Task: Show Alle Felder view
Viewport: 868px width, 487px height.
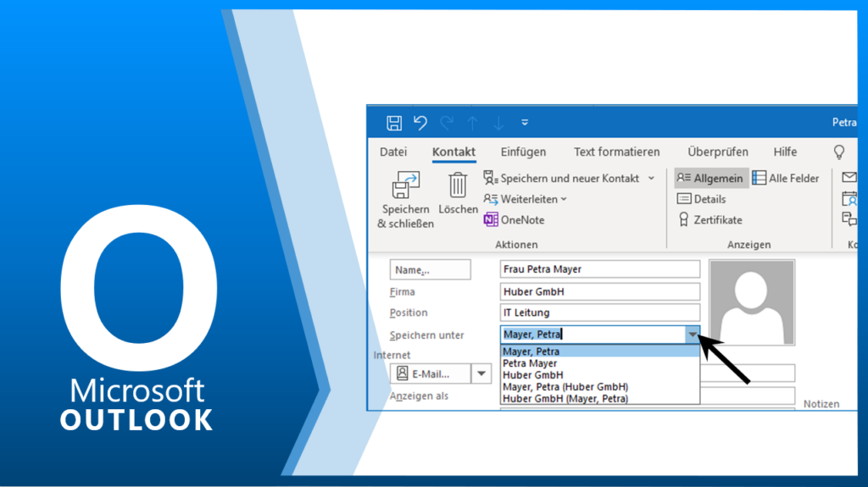Action: click(786, 178)
